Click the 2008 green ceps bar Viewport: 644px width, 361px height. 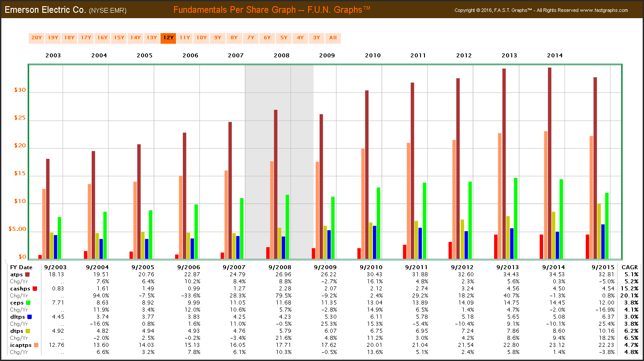[287, 227]
